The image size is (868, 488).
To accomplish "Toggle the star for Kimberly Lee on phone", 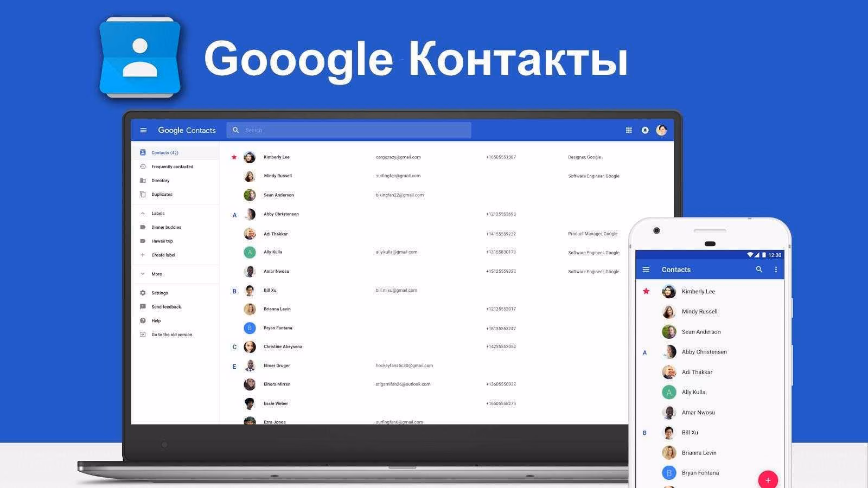I will coord(646,292).
